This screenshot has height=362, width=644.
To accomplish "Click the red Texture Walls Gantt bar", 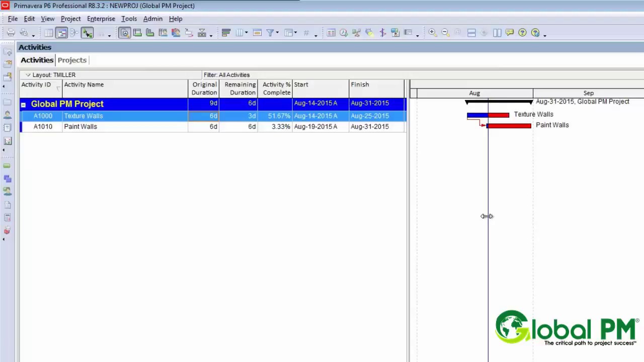I will pos(499,115).
